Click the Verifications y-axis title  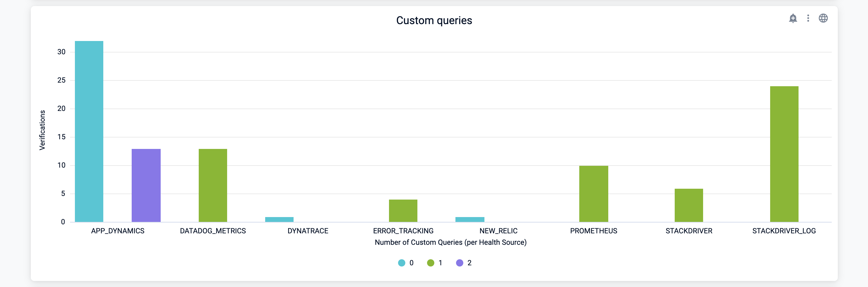point(42,130)
